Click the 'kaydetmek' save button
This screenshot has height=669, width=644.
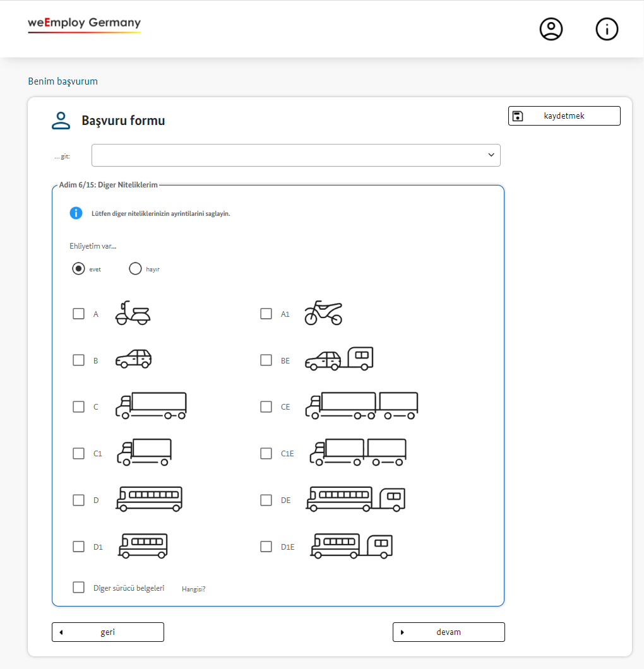point(564,116)
